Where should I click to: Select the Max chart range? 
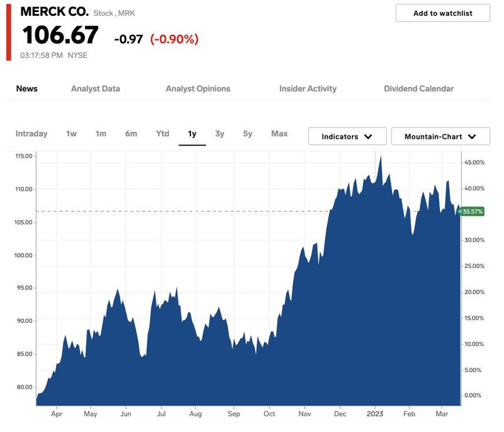pos(279,134)
